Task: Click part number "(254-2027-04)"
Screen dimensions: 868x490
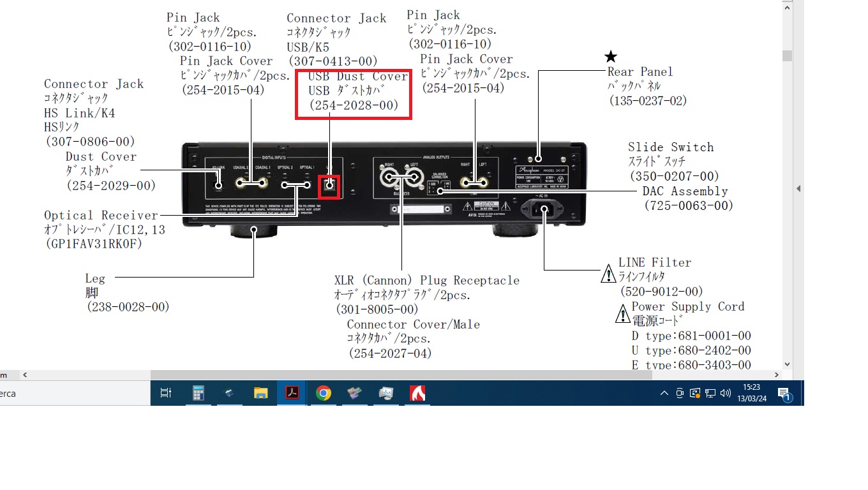Action: [390, 353]
